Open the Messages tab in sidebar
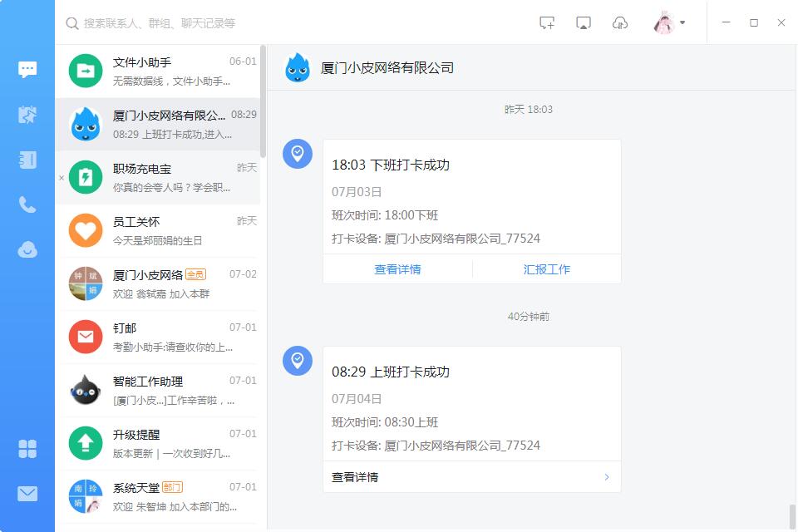Screen dimensions: 798x532 [x=27, y=69]
